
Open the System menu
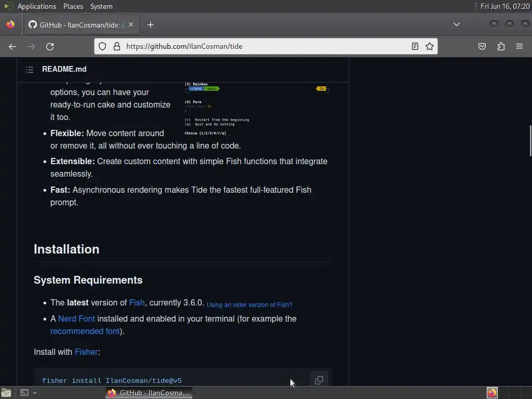[101, 6]
